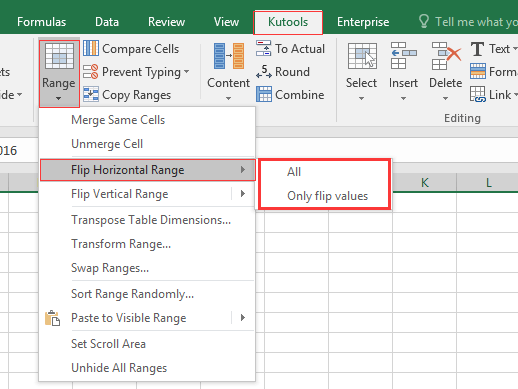Select Paste to Visible Range
Image resolution: width=518 pixels, height=389 pixels.
(147, 318)
